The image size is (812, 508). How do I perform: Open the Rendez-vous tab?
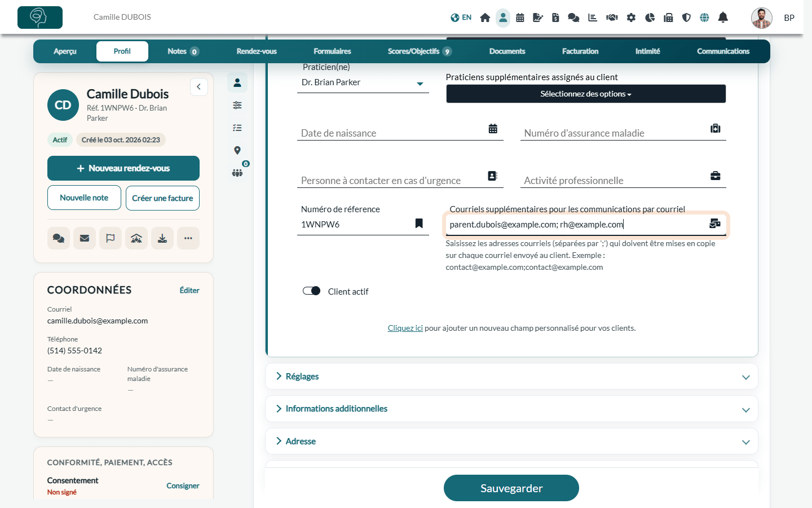257,51
